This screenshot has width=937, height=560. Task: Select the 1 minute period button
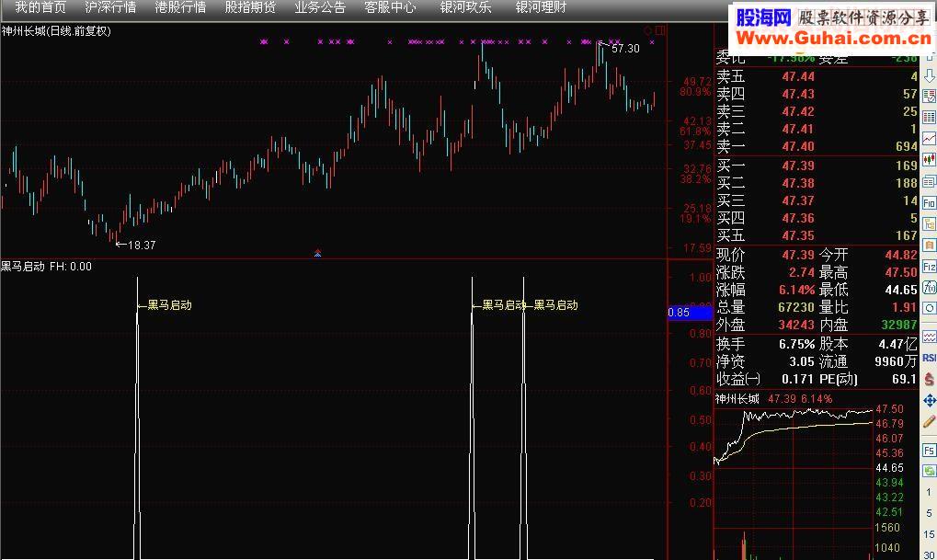point(929,493)
